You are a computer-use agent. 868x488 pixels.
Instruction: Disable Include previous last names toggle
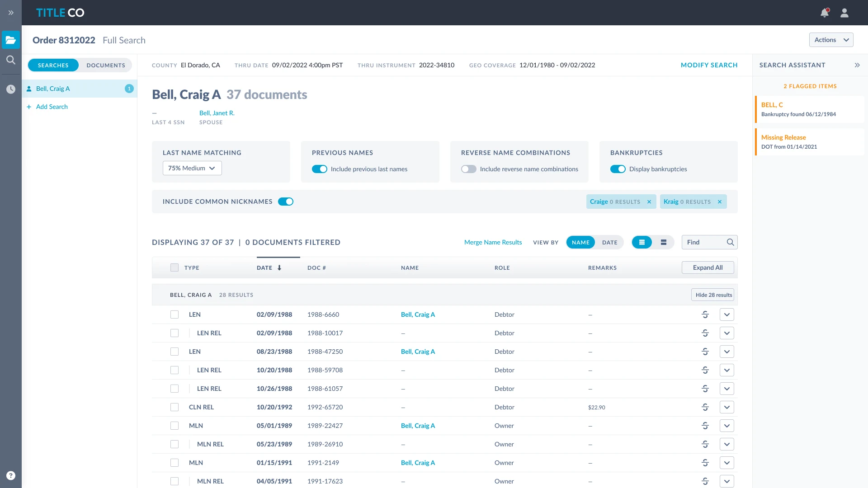coord(320,169)
